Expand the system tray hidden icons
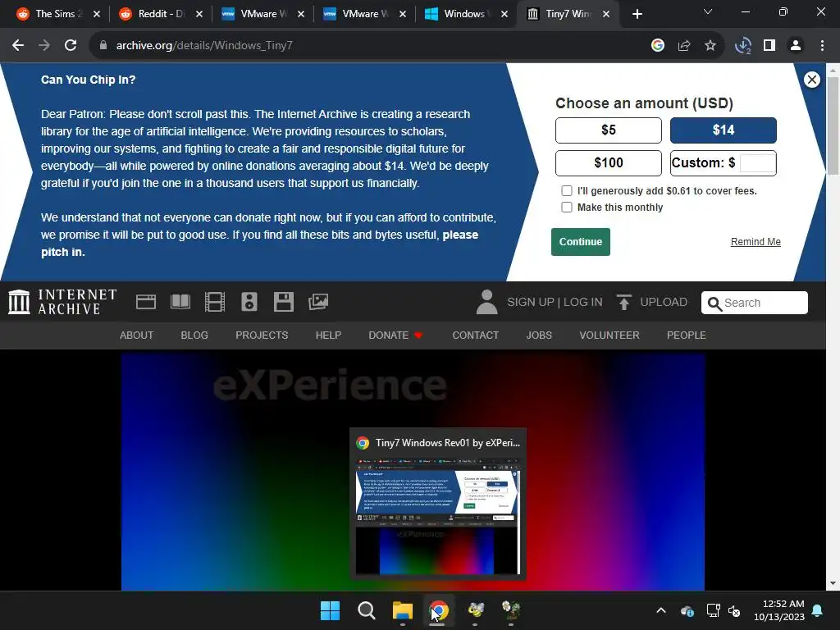The width and height of the screenshot is (840, 630). coord(661,610)
